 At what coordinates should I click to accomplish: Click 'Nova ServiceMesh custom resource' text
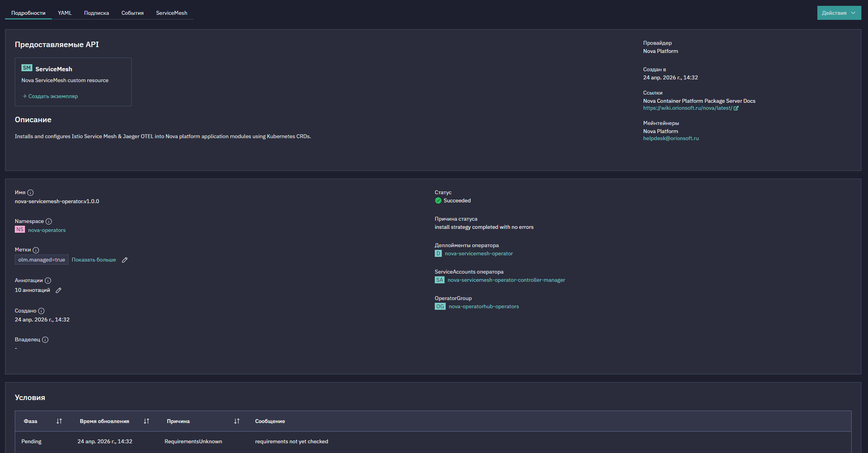pos(65,80)
